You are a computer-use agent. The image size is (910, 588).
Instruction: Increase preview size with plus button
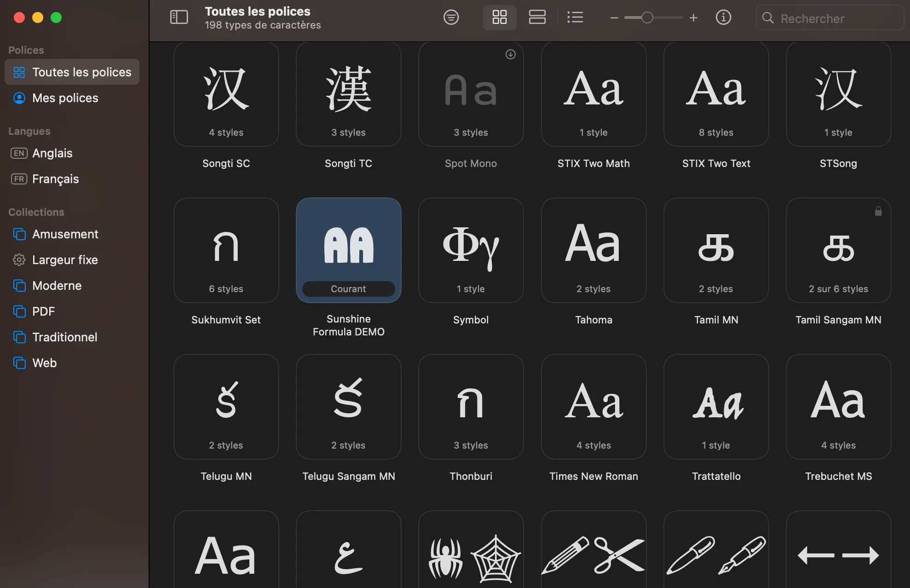[693, 18]
